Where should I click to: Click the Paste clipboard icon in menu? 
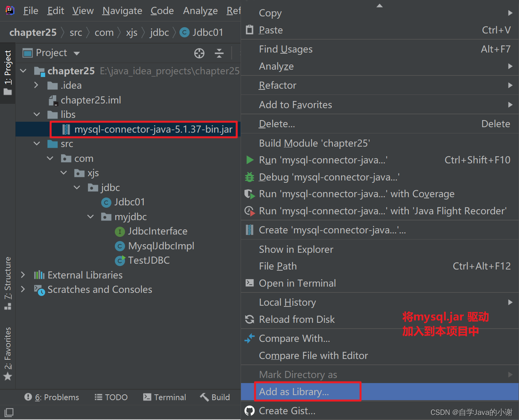click(x=250, y=30)
